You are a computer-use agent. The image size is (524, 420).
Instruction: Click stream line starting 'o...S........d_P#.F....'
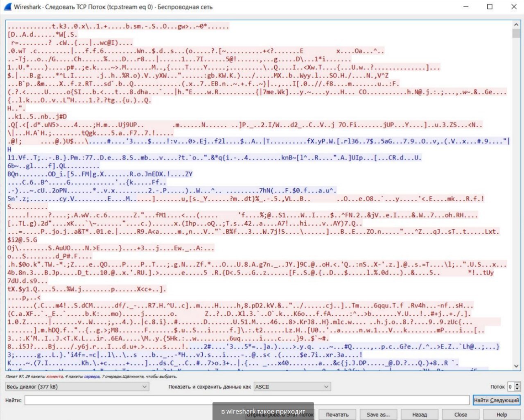pos(50,256)
